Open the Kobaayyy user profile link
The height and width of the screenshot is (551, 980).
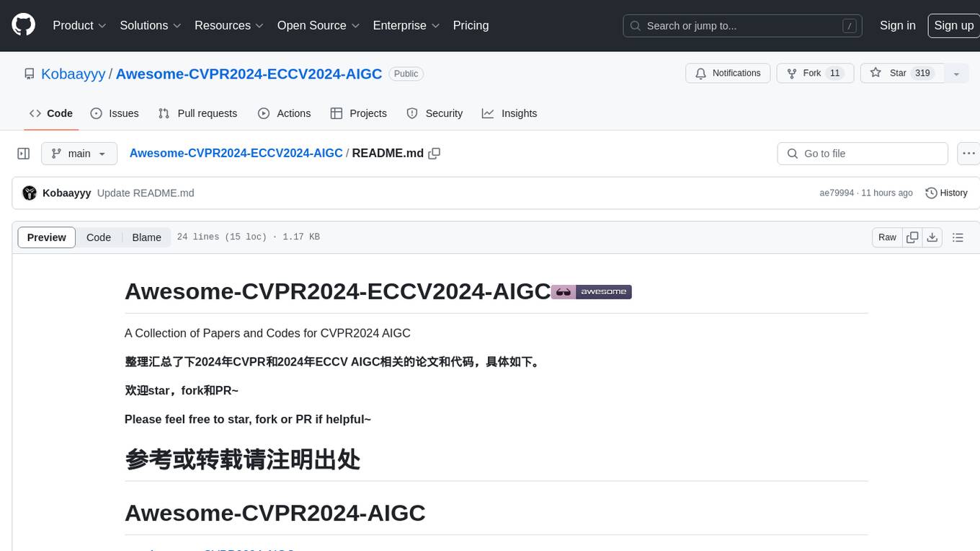tap(73, 74)
